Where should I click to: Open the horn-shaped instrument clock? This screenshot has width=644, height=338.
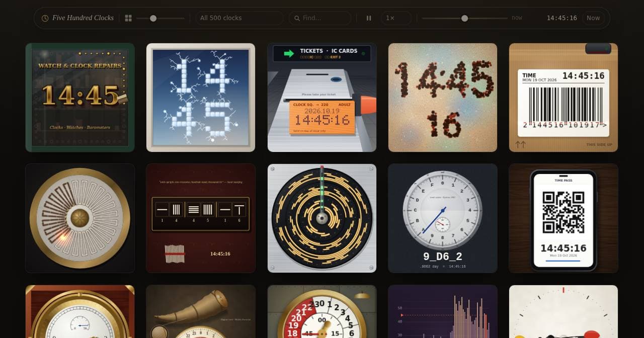pyautogui.click(x=201, y=311)
